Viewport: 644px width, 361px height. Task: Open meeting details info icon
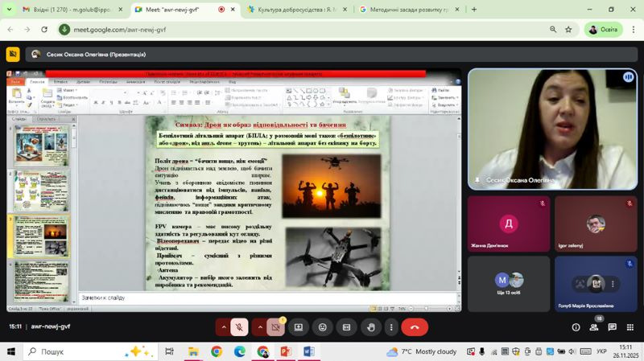[576, 327]
